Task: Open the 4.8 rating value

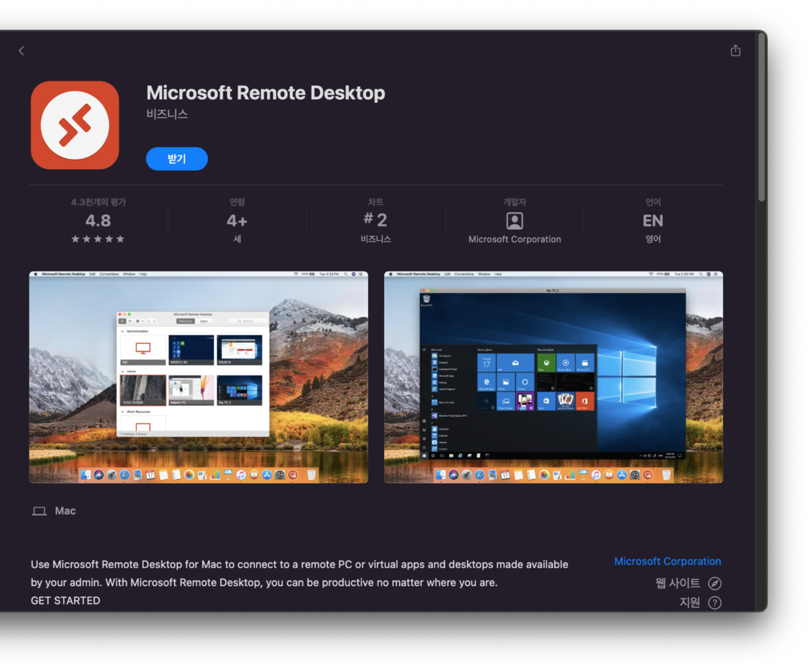Action: click(x=98, y=221)
